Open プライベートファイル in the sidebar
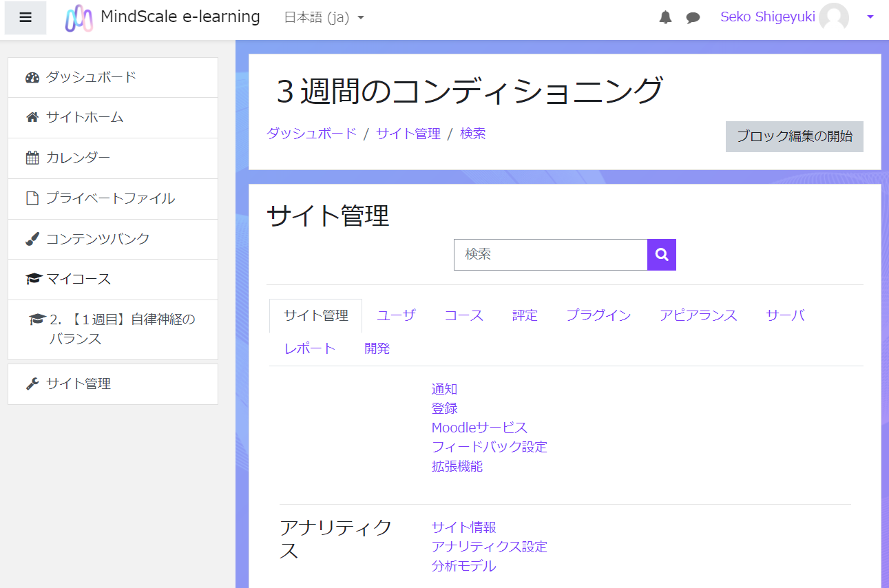This screenshot has height=588, width=889. [113, 198]
